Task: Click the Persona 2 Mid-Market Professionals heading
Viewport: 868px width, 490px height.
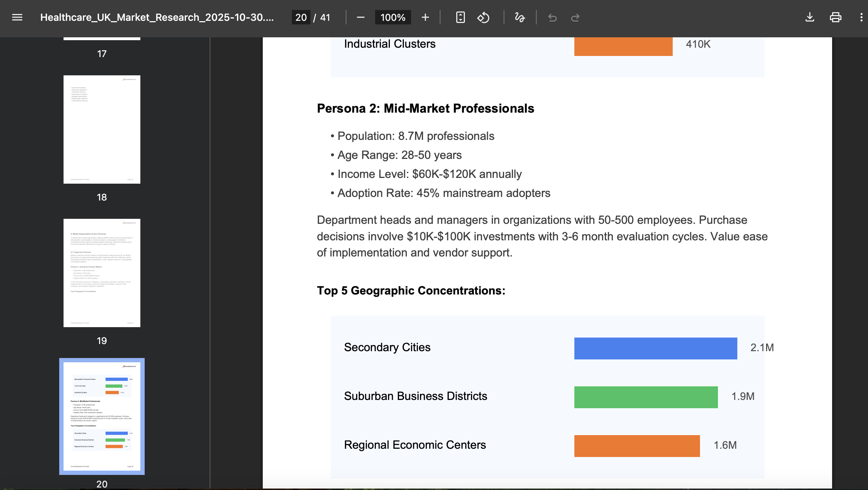Action: [425, 108]
